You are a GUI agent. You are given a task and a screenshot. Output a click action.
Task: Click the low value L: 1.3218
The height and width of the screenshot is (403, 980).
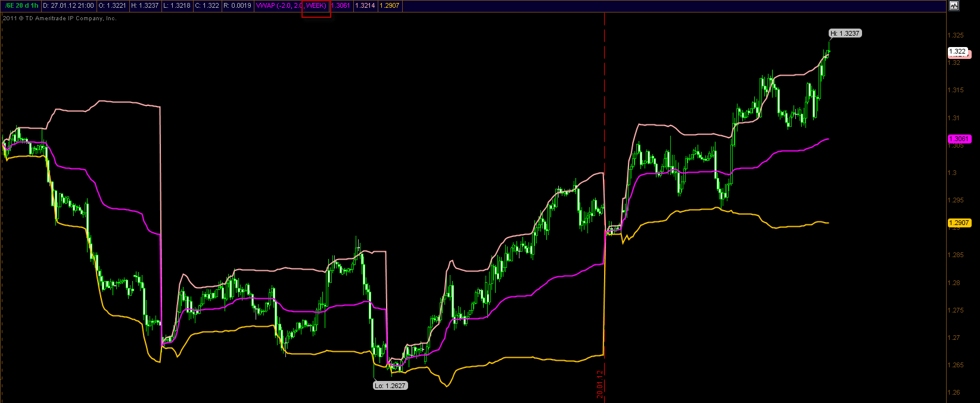[x=177, y=5]
